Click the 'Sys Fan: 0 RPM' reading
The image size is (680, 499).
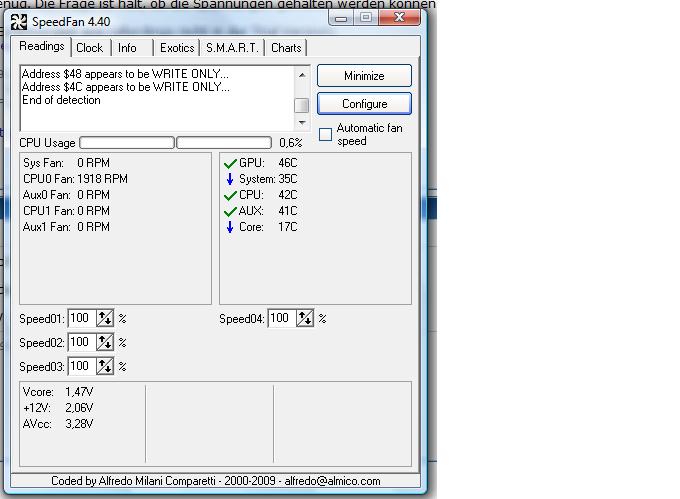66,163
